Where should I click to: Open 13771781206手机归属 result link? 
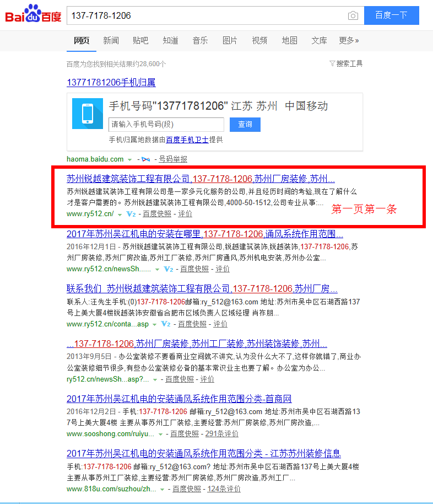pos(111,83)
